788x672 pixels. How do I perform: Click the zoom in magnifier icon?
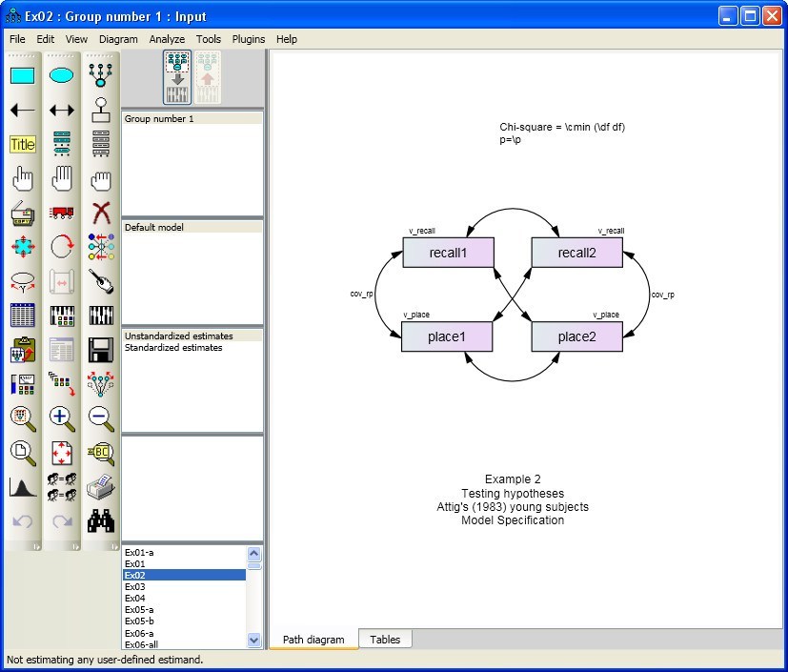click(62, 417)
